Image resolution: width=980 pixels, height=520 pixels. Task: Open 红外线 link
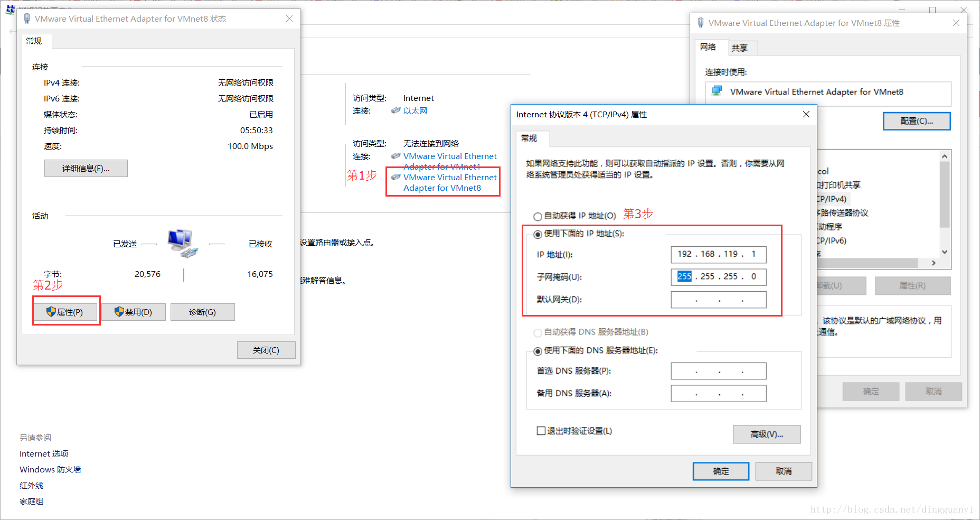pos(32,486)
